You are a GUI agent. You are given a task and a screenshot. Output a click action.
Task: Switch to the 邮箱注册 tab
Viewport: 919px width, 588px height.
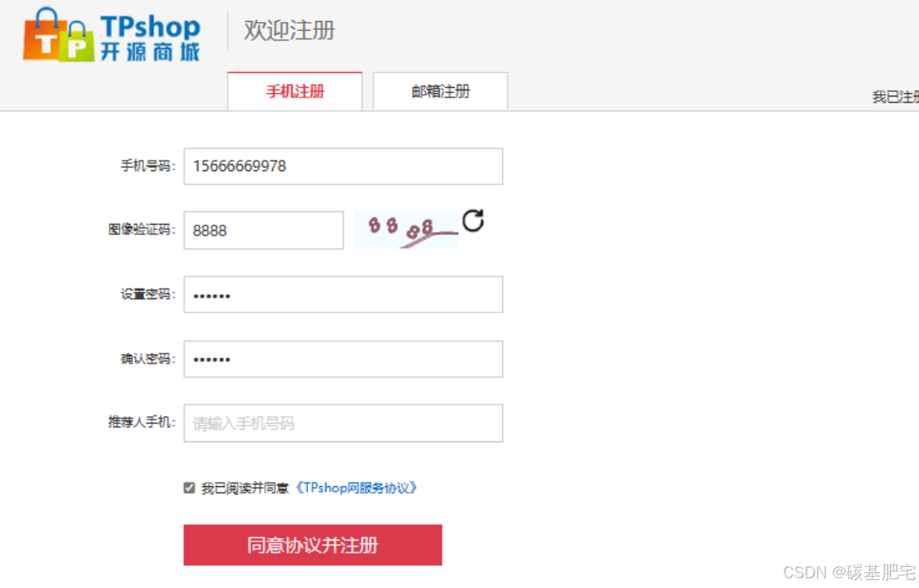(x=440, y=91)
